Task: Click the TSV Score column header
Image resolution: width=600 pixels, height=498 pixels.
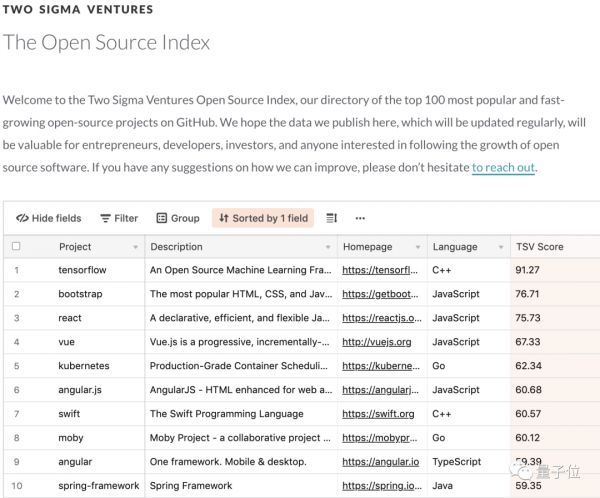Action: [540, 246]
